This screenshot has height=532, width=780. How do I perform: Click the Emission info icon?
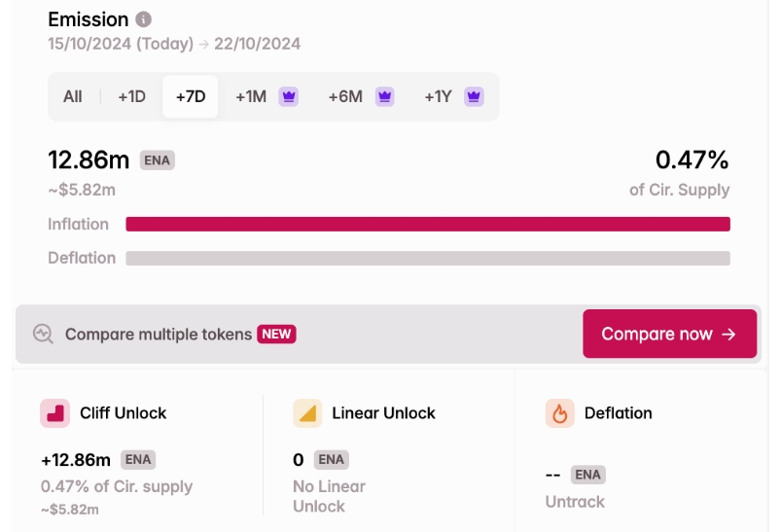(x=143, y=19)
